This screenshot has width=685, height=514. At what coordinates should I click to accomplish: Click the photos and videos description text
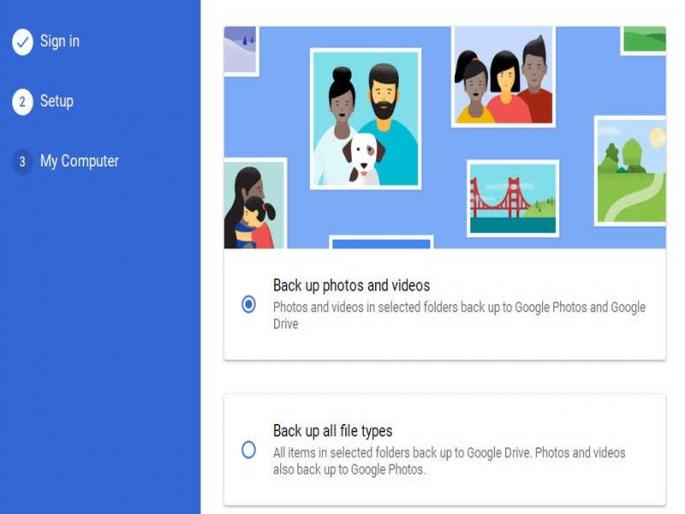pos(459,315)
